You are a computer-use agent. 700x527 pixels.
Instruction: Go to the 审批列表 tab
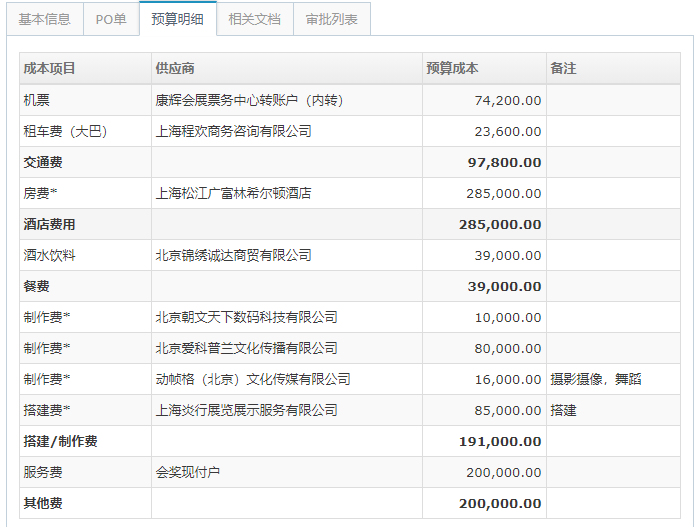[x=331, y=19]
